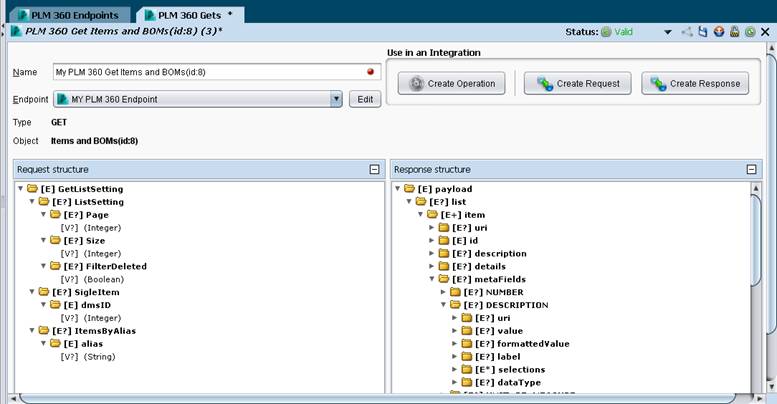Click the red dot in Name field
The width and height of the screenshot is (777, 404).
point(370,71)
